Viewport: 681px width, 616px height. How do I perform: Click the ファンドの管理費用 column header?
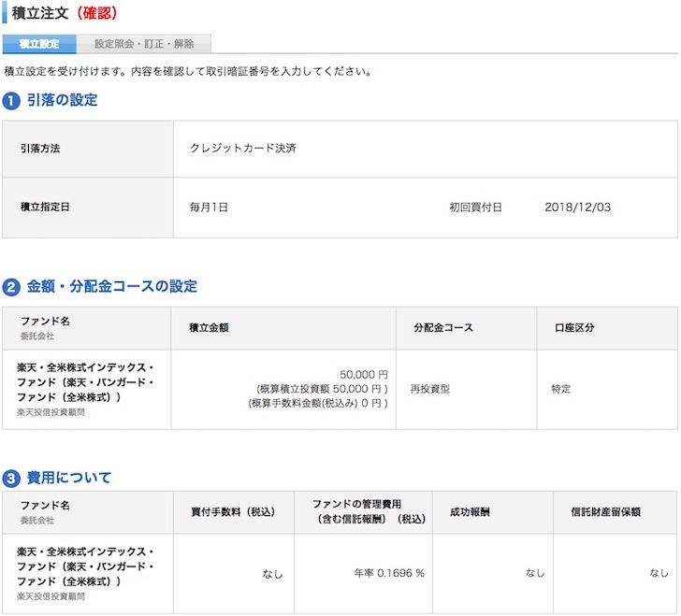369,512
